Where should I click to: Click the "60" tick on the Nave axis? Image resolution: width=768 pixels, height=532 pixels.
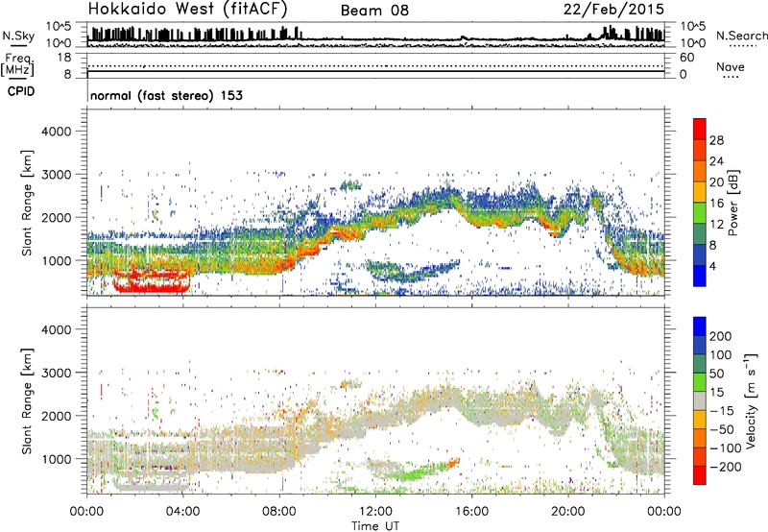point(687,58)
